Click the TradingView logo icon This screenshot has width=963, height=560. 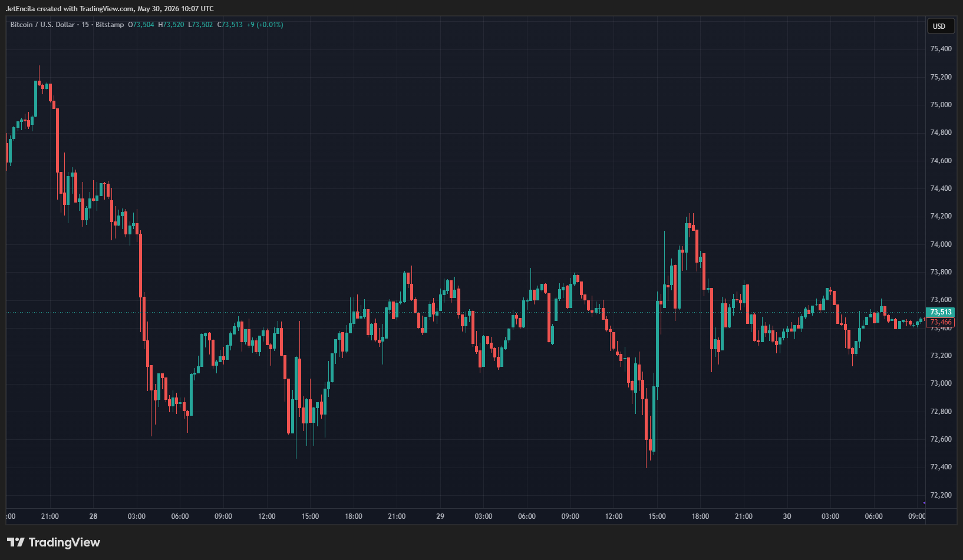click(16, 542)
